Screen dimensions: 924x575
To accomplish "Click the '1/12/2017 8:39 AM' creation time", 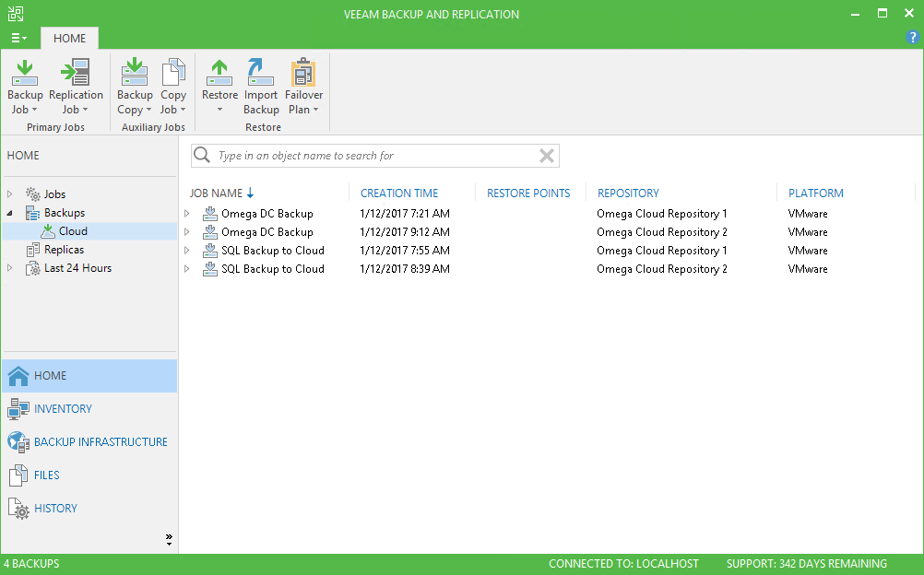I will [405, 269].
